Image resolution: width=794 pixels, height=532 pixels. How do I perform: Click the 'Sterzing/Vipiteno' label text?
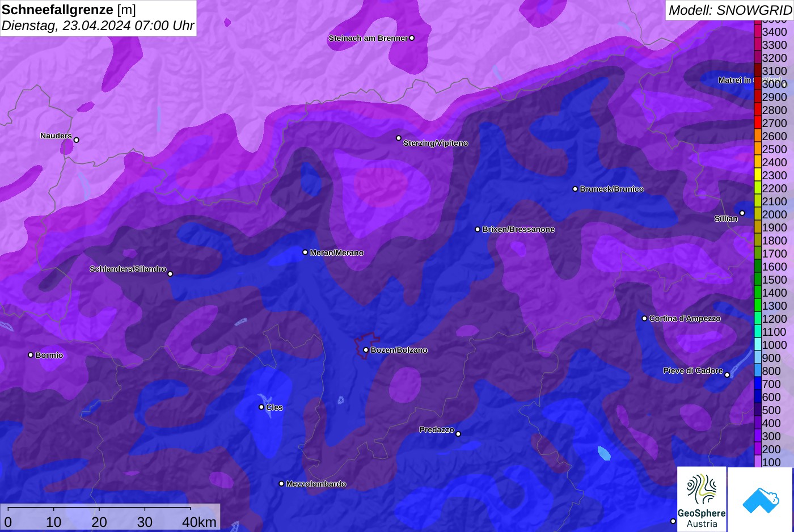coord(436,143)
